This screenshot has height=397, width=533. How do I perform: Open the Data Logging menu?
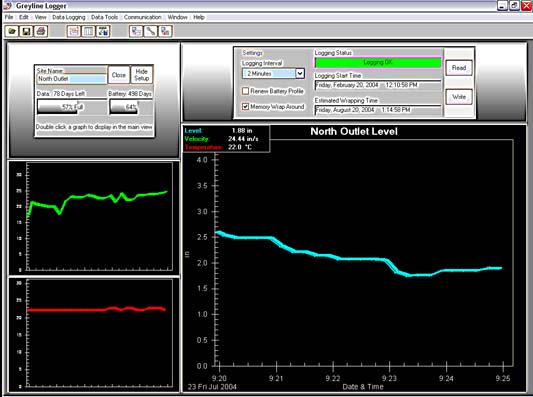pyautogui.click(x=69, y=17)
